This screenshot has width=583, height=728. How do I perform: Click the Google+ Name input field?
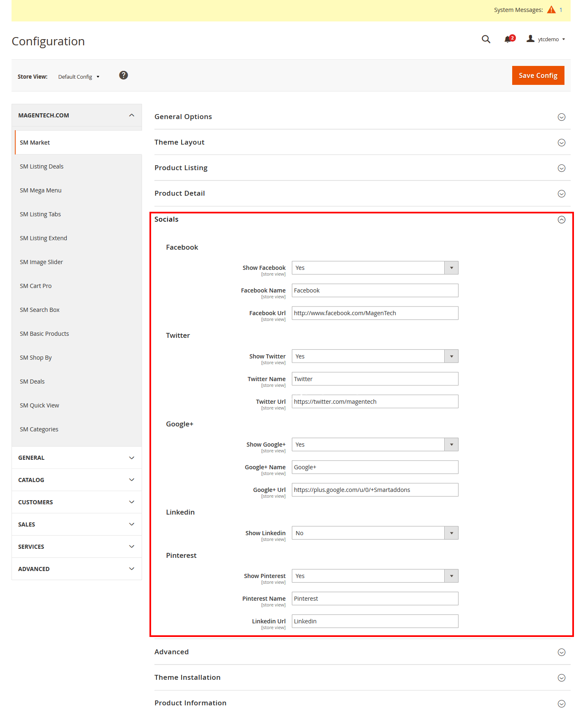(375, 467)
